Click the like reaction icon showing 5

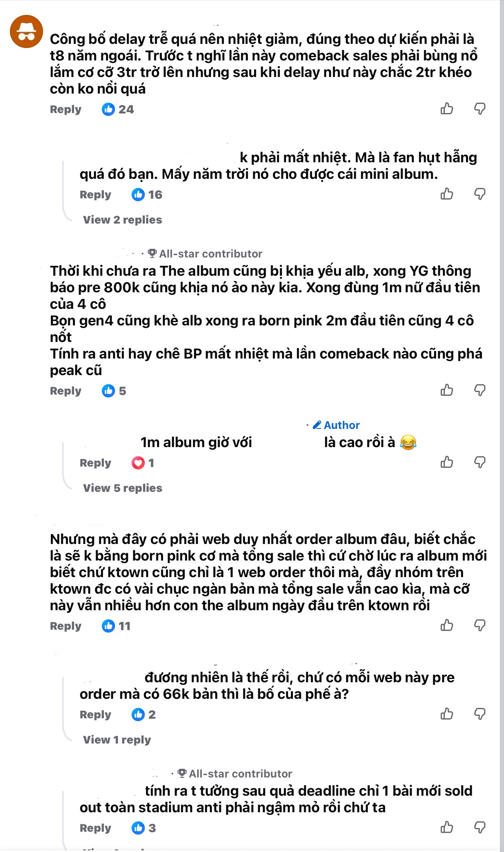tap(109, 390)
